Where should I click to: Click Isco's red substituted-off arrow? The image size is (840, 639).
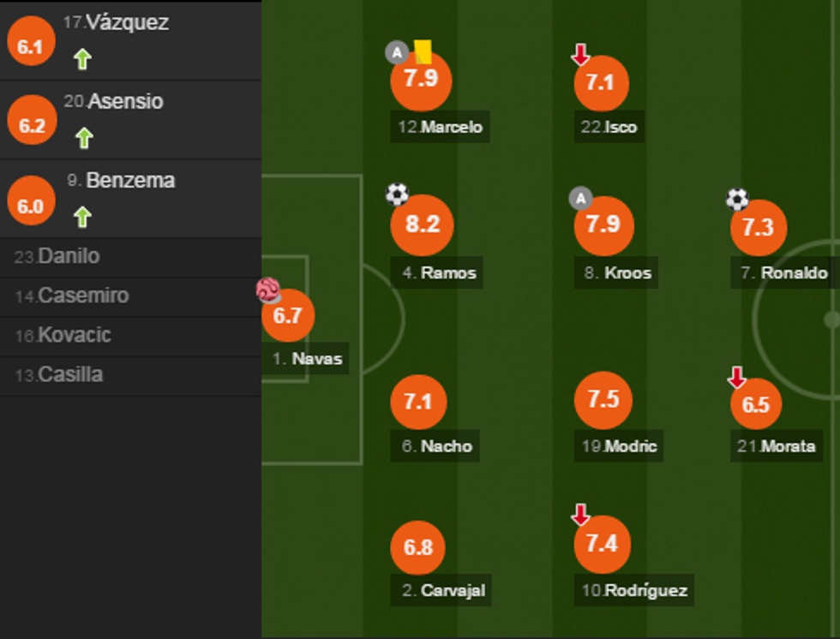581,56
